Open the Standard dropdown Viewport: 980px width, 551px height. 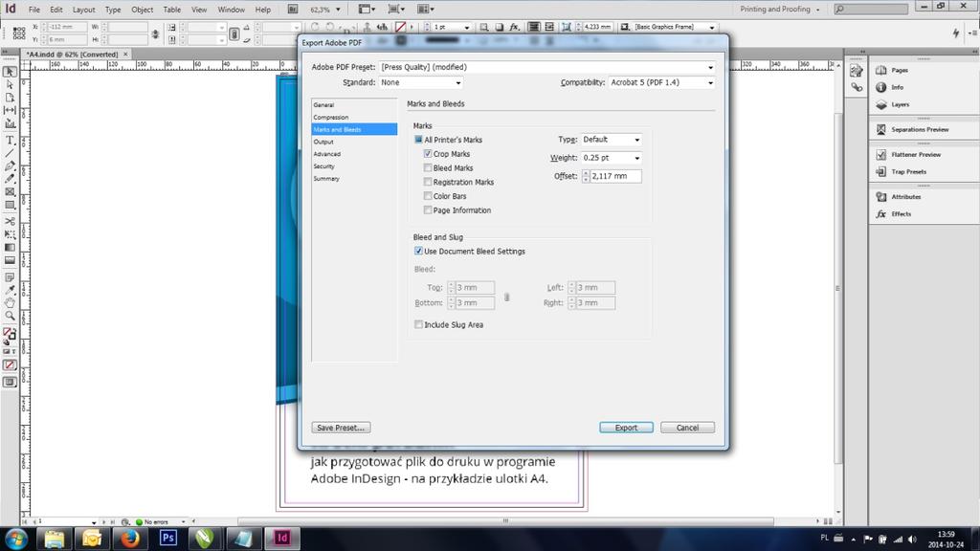coord(421,82)
